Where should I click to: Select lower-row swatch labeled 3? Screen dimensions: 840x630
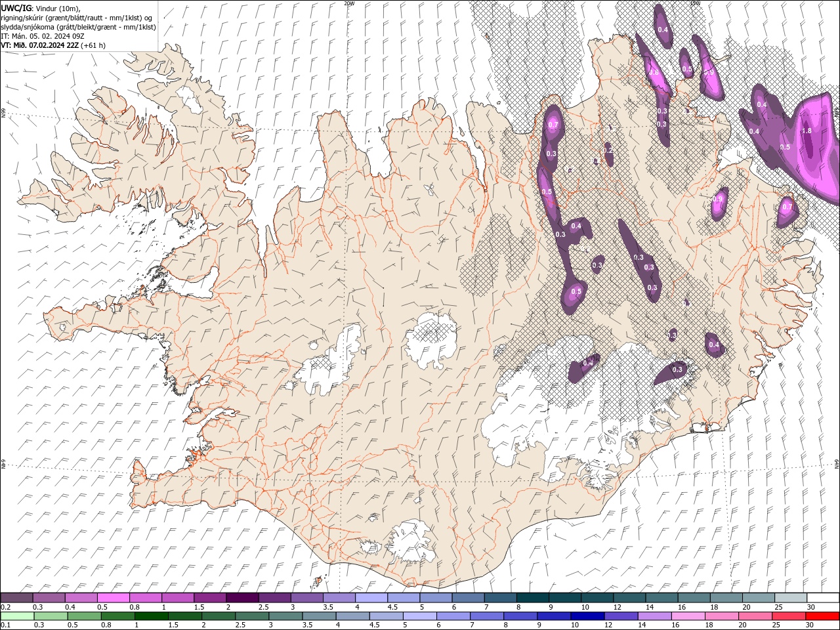pos(285,616)
